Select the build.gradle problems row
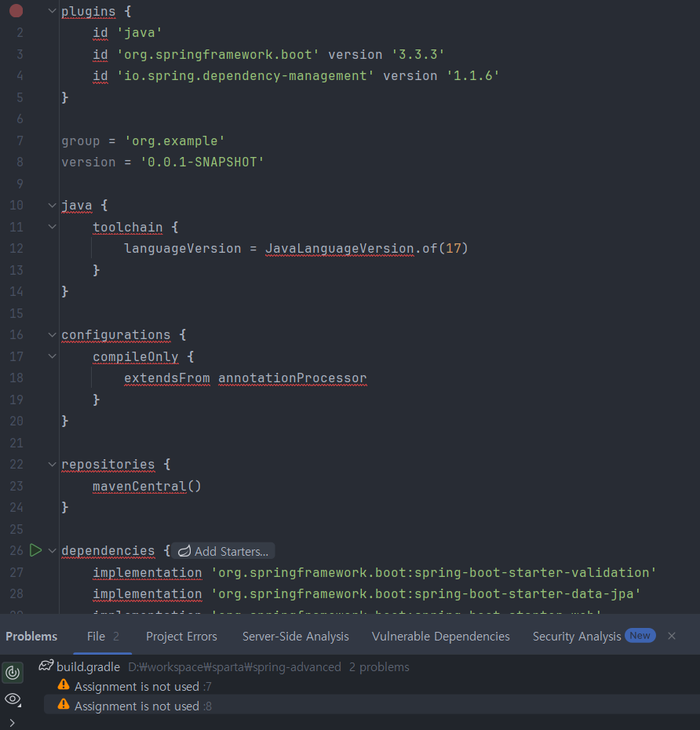The image size is (700, 730). click(224, 666)
